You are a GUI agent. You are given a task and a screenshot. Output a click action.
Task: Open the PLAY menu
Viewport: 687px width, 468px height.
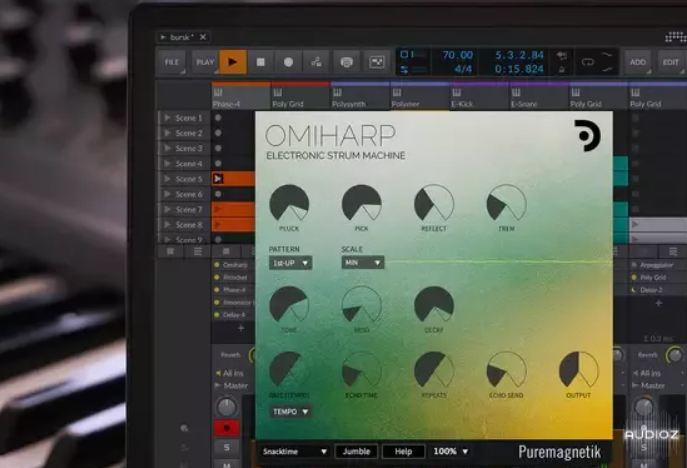205,62
